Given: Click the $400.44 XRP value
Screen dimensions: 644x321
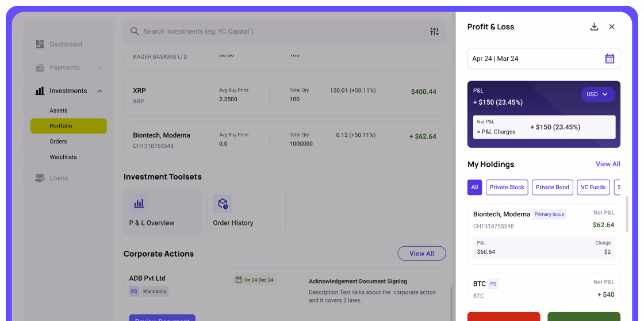Looking at the screenshot, I should 423,91.
